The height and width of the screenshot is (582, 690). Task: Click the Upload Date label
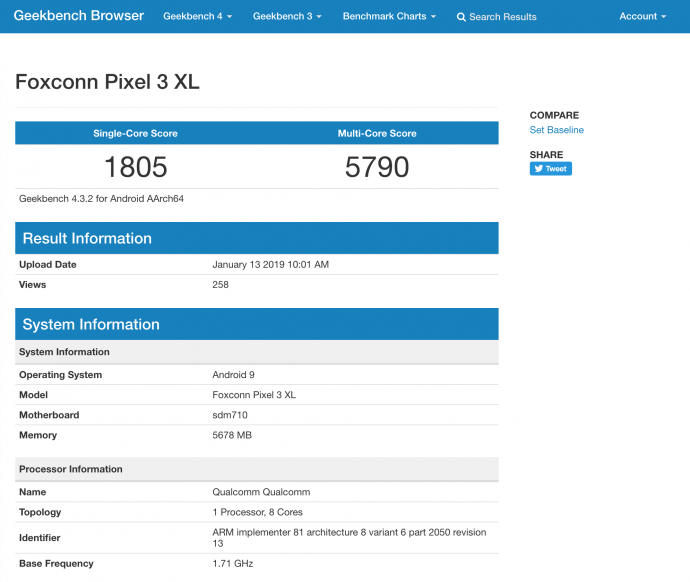pos(48,264)
